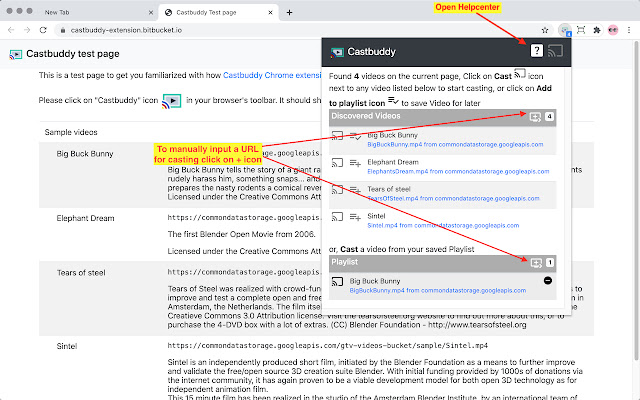Open BigBuckBunny.mp4 link in Discovered Videos
Viewport: 640px width, 400px height.
pos(455,144)
